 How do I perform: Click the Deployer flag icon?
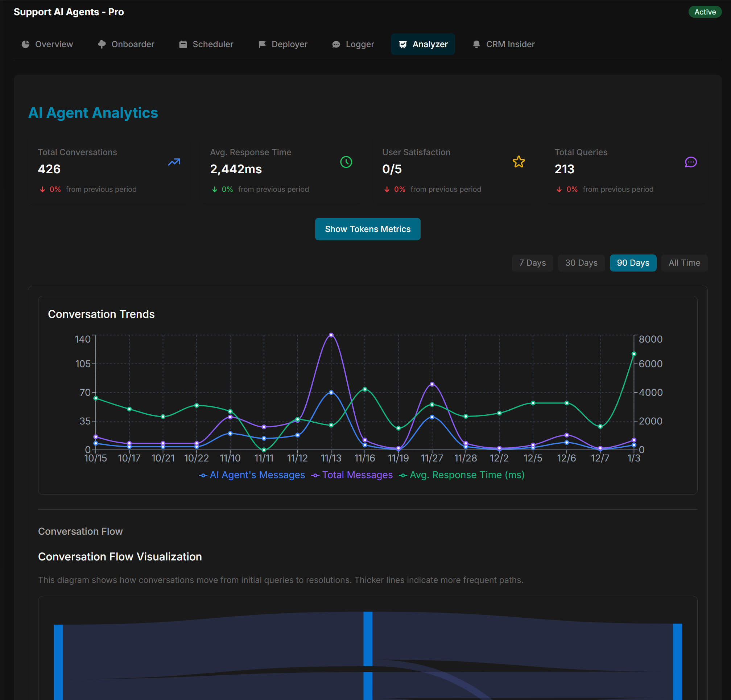tap(262, 44)
